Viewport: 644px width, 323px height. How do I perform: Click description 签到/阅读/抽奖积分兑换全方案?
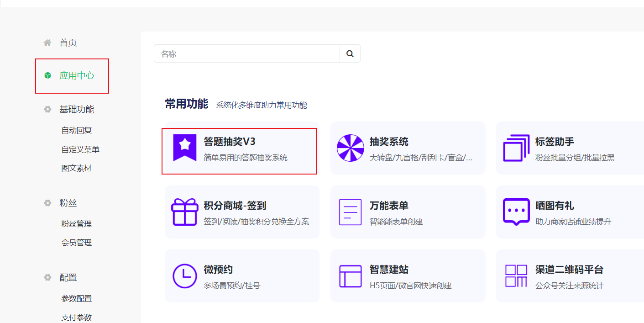click(x=257, y=222)
